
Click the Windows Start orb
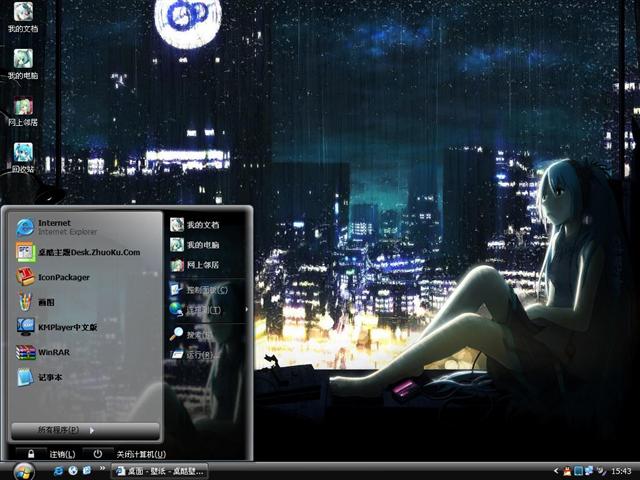(24, 471)
